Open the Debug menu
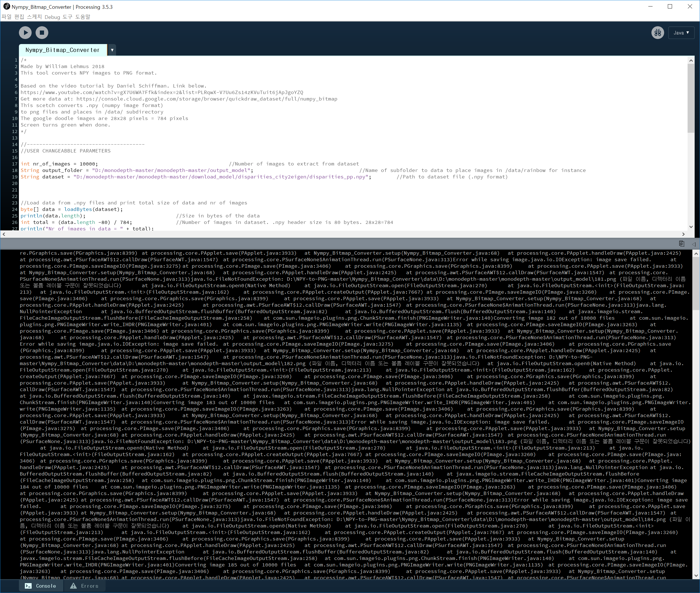The height and width of the screenshot is (593, 700). 52,17
